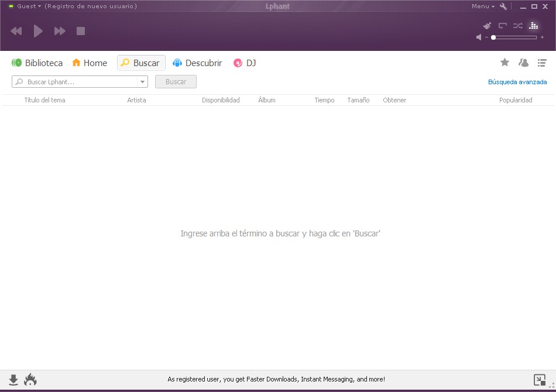Click the favorites star icon
This screenshot has height=392, width=556.
(504, 63)
